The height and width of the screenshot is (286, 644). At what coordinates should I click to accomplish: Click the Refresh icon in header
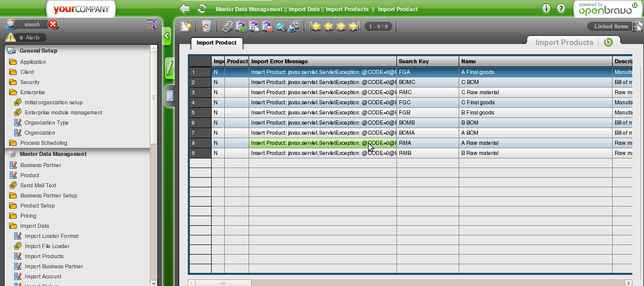(202, 9)
